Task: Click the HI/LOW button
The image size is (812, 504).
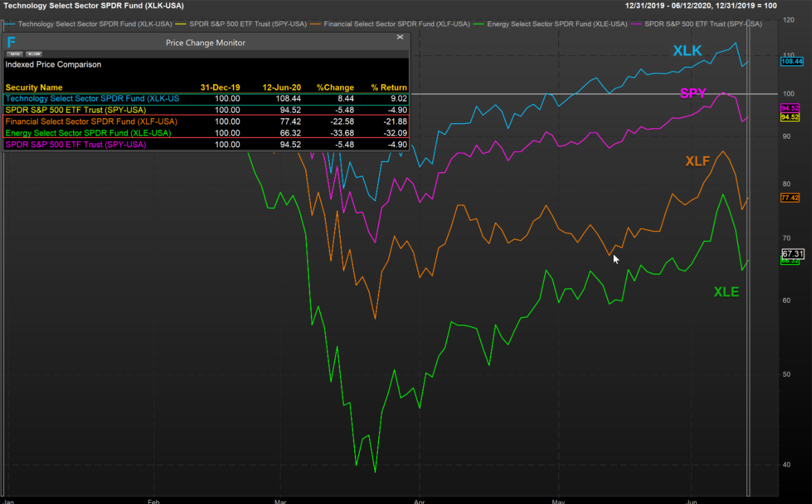Action: click(x=34, y=54)
